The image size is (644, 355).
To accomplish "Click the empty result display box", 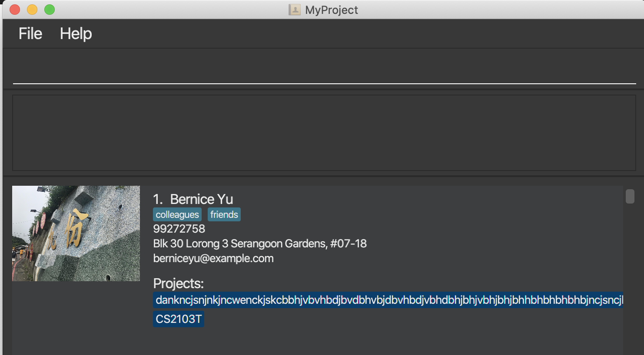I will (x=324, y=133).
